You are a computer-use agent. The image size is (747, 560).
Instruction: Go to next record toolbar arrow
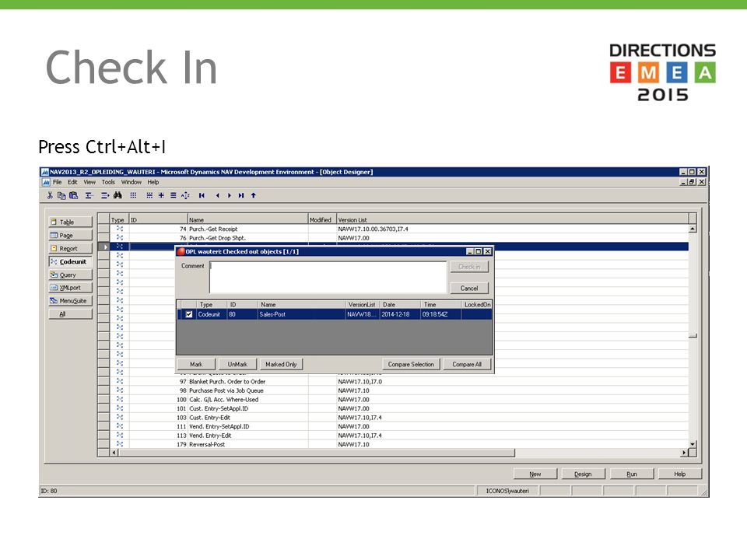tap(230, 195)
